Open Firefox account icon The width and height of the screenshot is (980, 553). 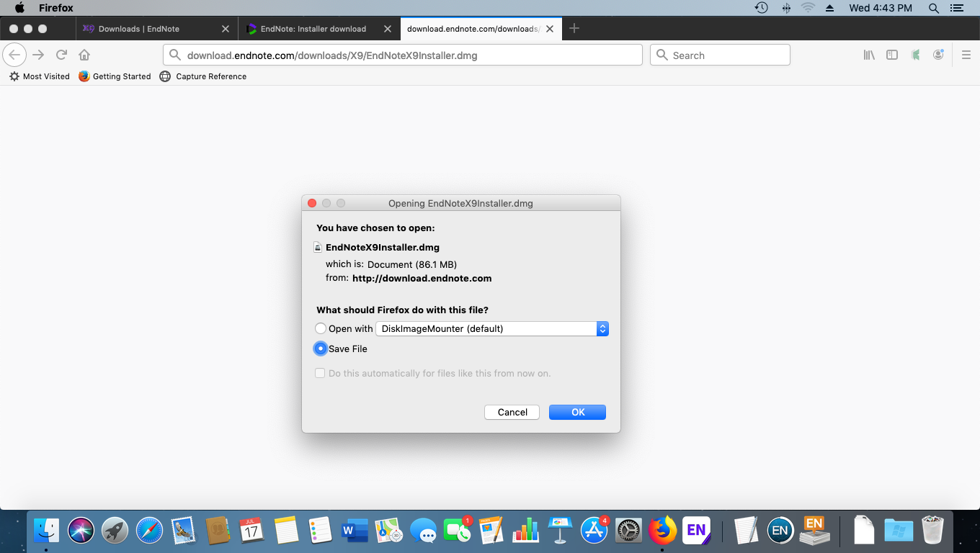coord(938,55)
